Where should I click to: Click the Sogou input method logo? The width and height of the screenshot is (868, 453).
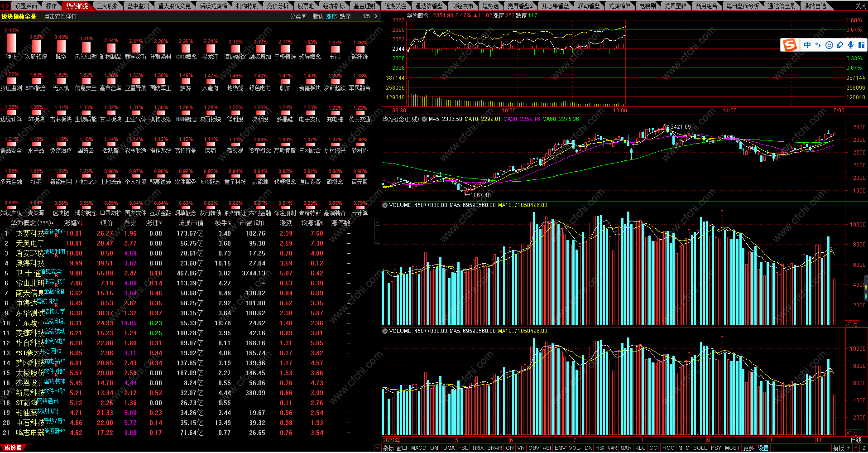tap(790, 45)
